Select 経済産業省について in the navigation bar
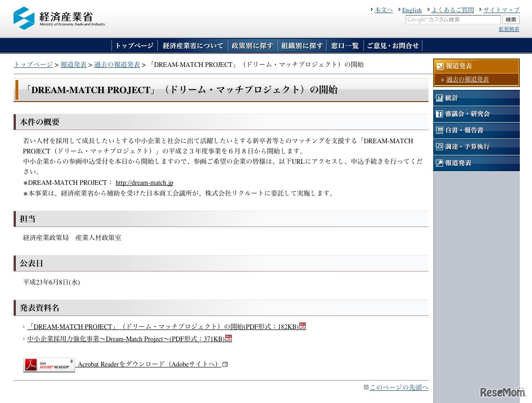532x403 pixels. click(193, 45)
